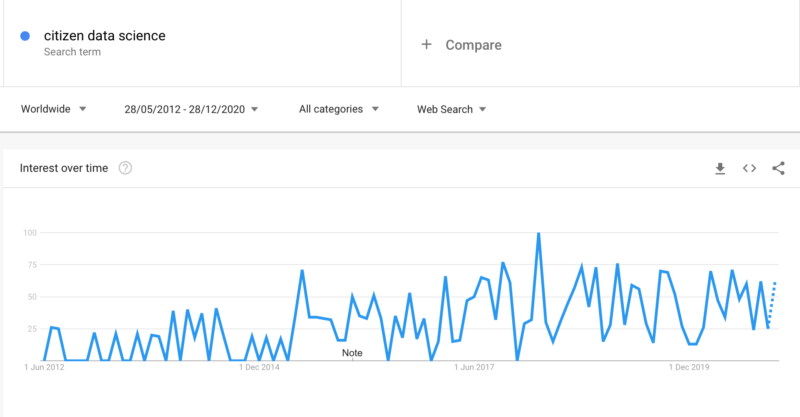800x417 pixels.
Task: Click the Interest over time heading
Action: tap(64, 168)
